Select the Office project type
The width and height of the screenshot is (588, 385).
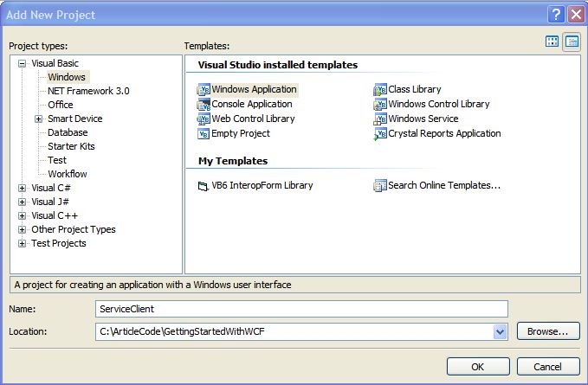coord(61,105)
